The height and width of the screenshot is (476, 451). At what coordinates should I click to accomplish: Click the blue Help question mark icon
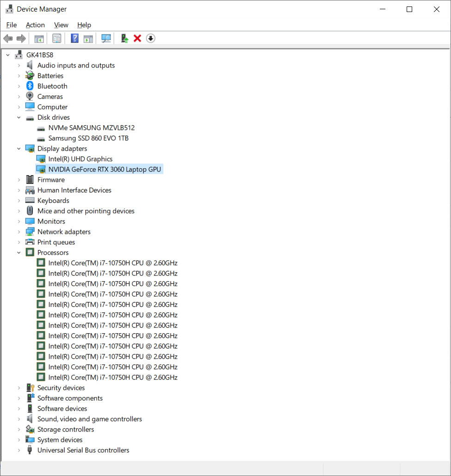coord(75,38)
